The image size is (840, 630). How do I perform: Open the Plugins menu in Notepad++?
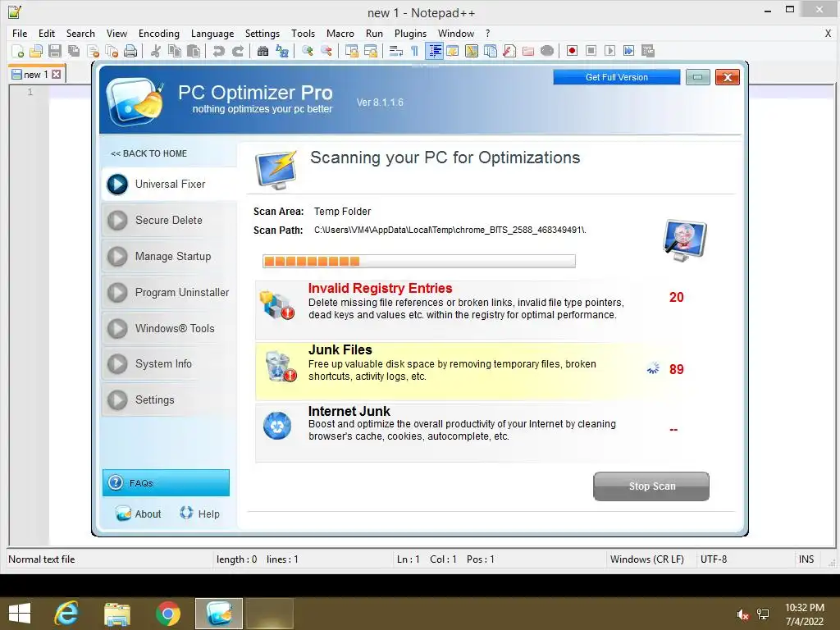[x=410, y=33]
